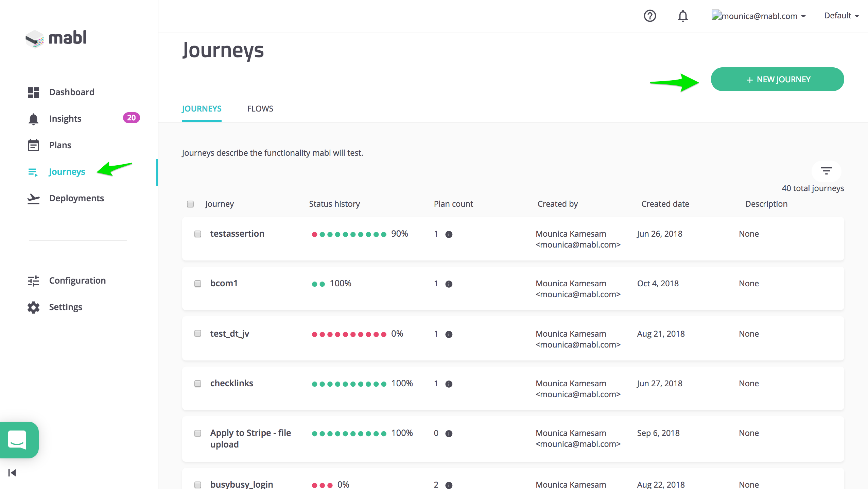Open the bcom1 journey link
The image size is (868, 489).
(x=224, y=283)
